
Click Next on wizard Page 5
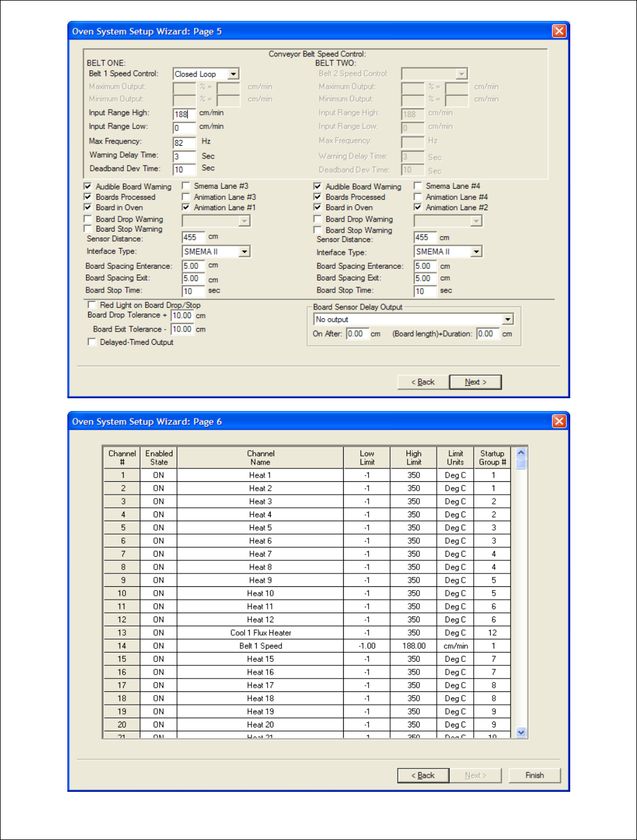[x=475, y=382]
